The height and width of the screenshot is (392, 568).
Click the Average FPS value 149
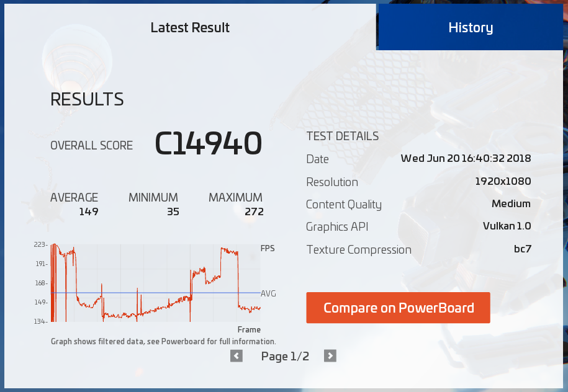coord(89,212)
